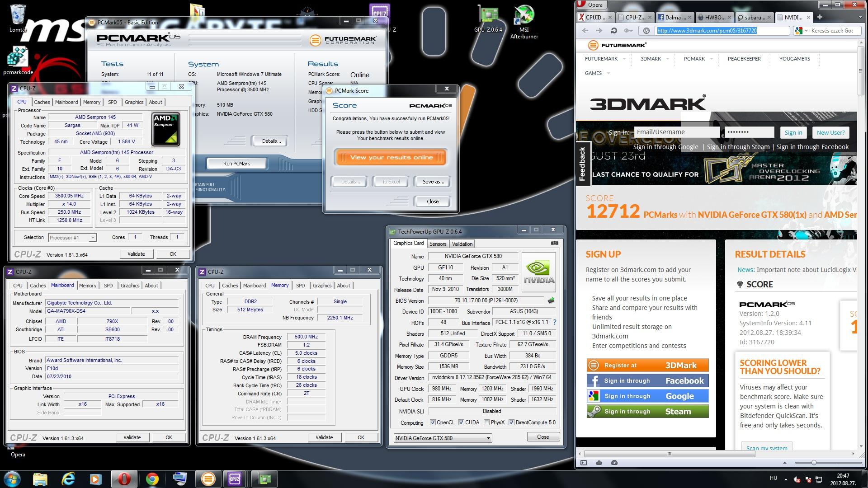Image resolution: width=868 pixels, height=488 pixels.
Task: Toggle OpenCL checkbox in GPU-Z
Action: pyautogui.click(x=433, y=422)
